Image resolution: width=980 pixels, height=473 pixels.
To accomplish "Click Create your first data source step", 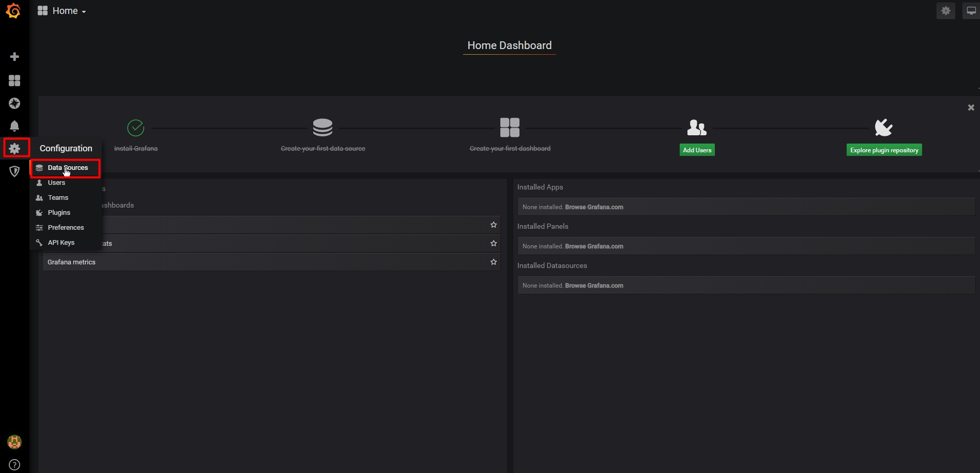I will [x=323, y=149].
